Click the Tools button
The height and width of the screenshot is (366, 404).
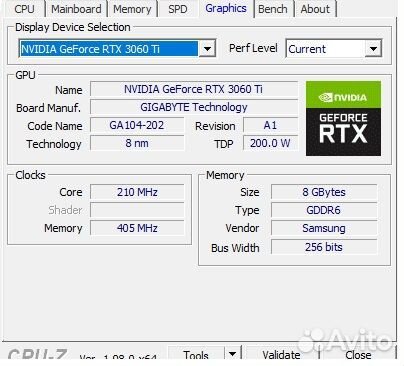coord(196,354)
